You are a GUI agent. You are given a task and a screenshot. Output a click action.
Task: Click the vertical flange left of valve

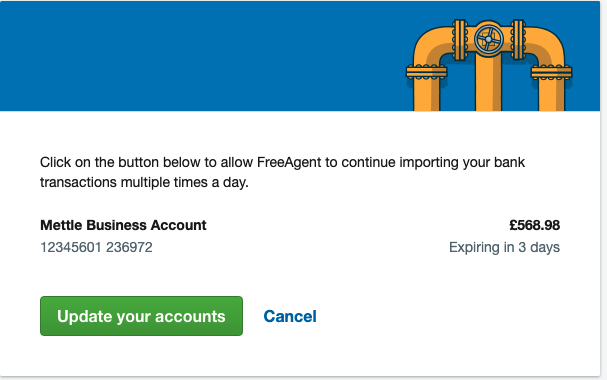460,39
